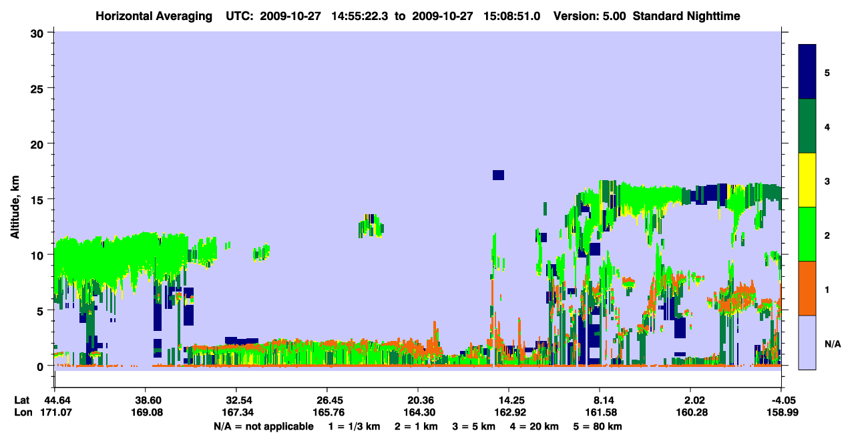Click the dark green level 4 color swatch
This screenshot has width=868, height=445.
(x=808, y=126)
